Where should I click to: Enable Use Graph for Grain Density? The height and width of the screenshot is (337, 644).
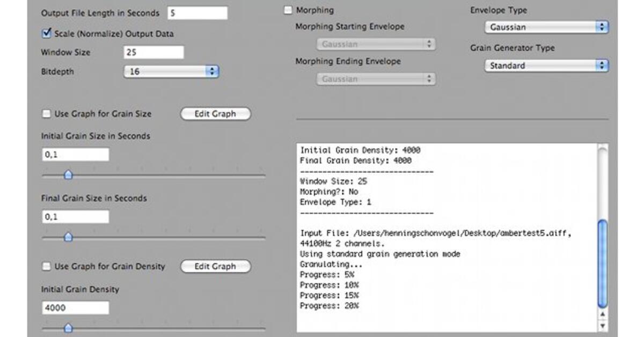(x=47, y=266)
